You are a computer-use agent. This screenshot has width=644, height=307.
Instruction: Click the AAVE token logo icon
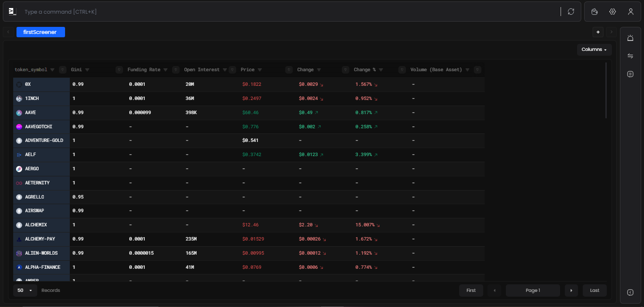click(19, 113)
